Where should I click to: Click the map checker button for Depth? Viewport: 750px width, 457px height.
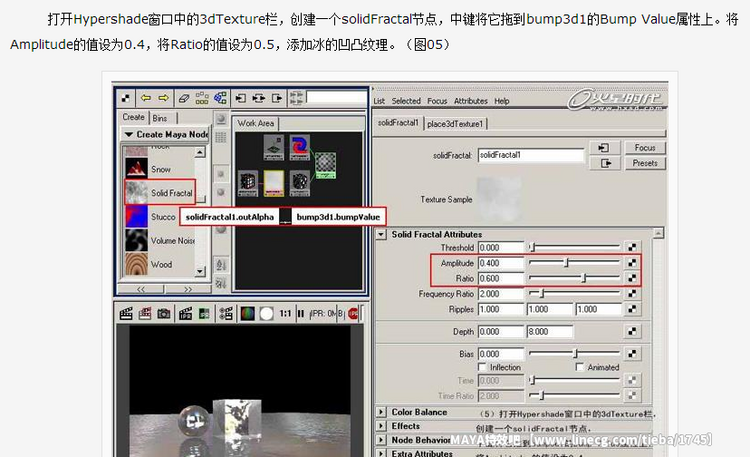tap(632, 331)
